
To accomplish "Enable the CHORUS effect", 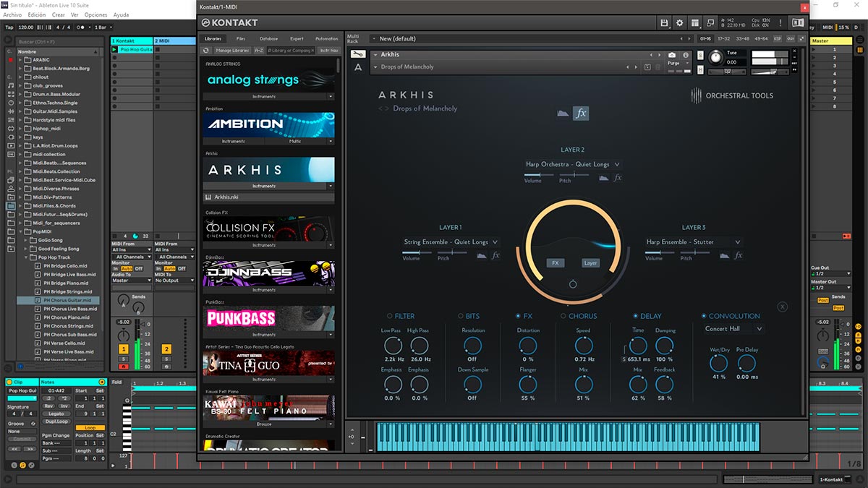I will (x=563, y=316).
